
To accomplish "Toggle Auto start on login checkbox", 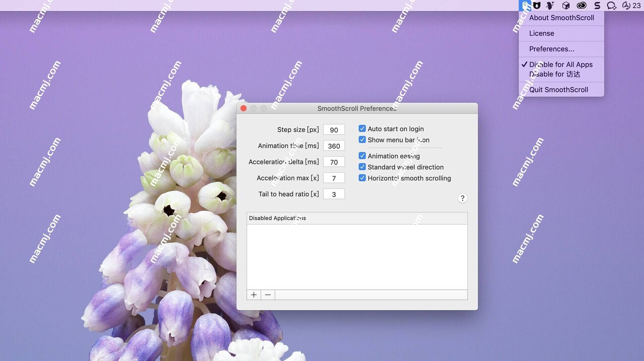I will [x=362, y=128].
